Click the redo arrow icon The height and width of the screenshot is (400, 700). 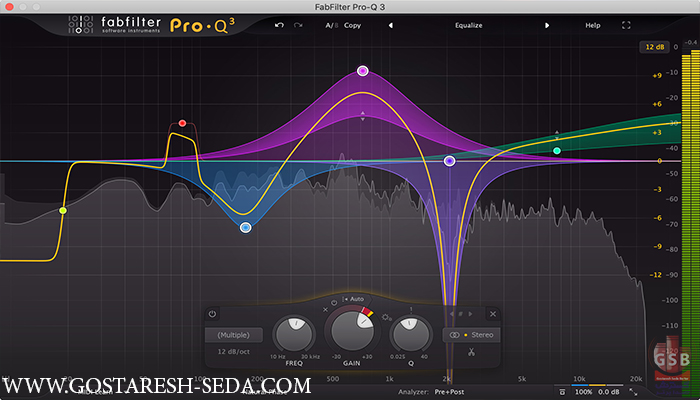pyautogui.click(x=298, y=24)
